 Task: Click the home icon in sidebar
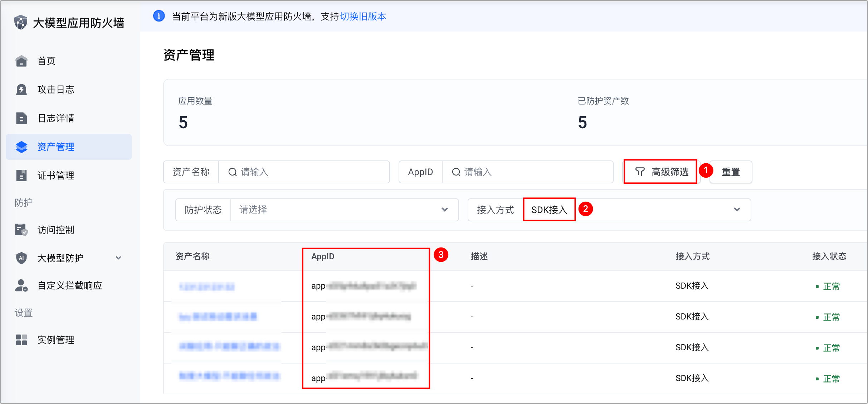point(21,61)
